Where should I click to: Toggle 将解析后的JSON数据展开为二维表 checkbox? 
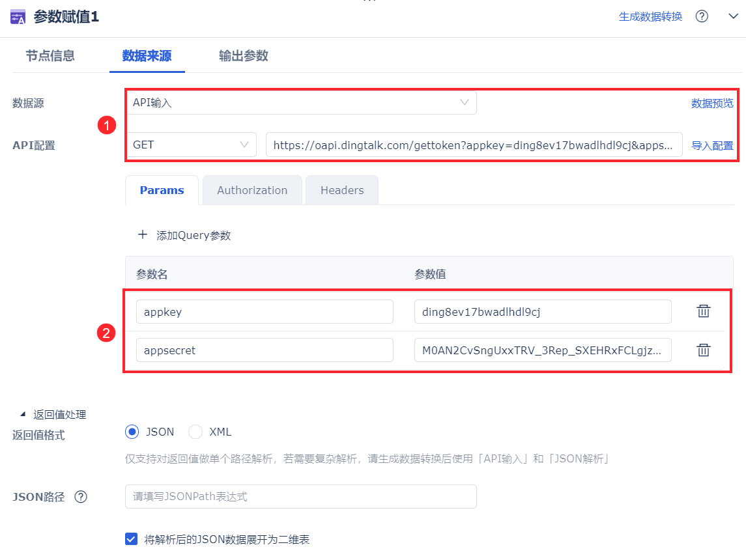pyautogui.click(x=132, y=539)
